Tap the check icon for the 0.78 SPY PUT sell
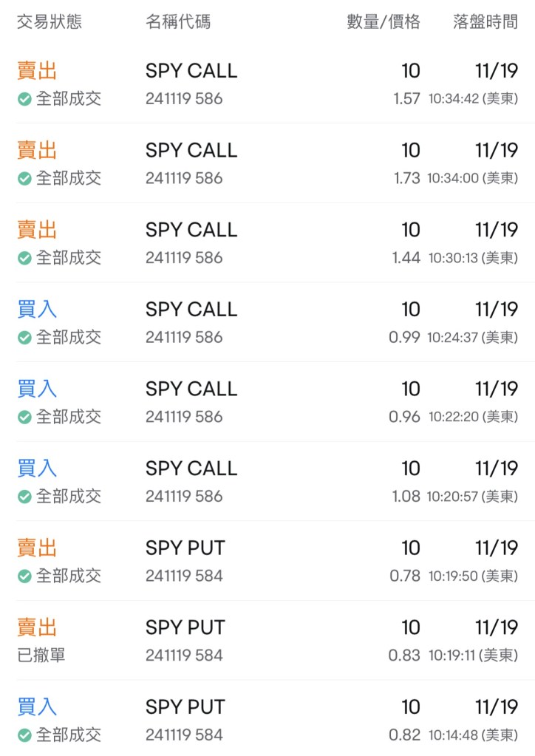Viewport: 535px width, 756px height. tap(24, 576)
